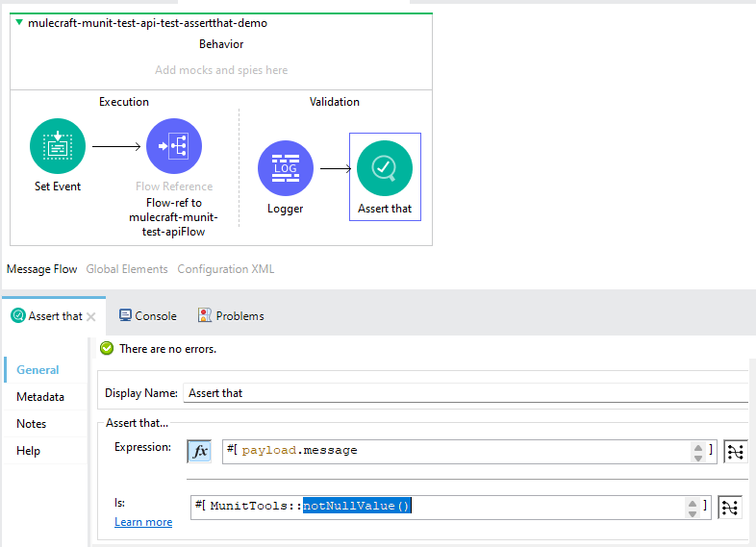Click the Flow Reference component icon
The image size is (756, 547).
tap(174, 146)
